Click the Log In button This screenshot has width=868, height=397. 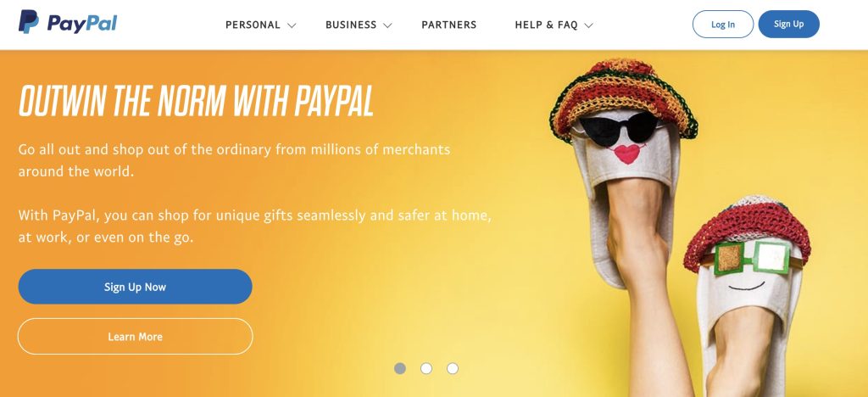[x=723, y=25]
